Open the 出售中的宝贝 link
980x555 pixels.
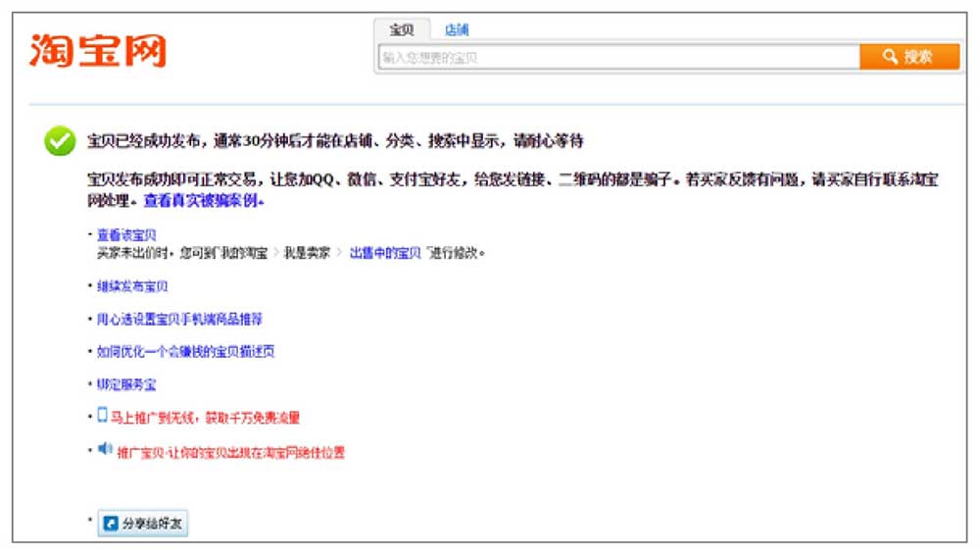click(387, 252)
